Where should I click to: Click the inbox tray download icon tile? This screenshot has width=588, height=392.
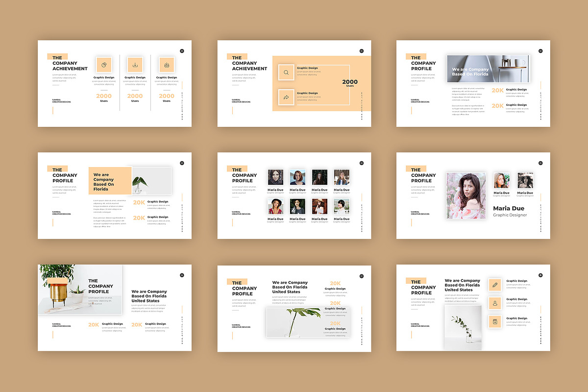point(167,65)
